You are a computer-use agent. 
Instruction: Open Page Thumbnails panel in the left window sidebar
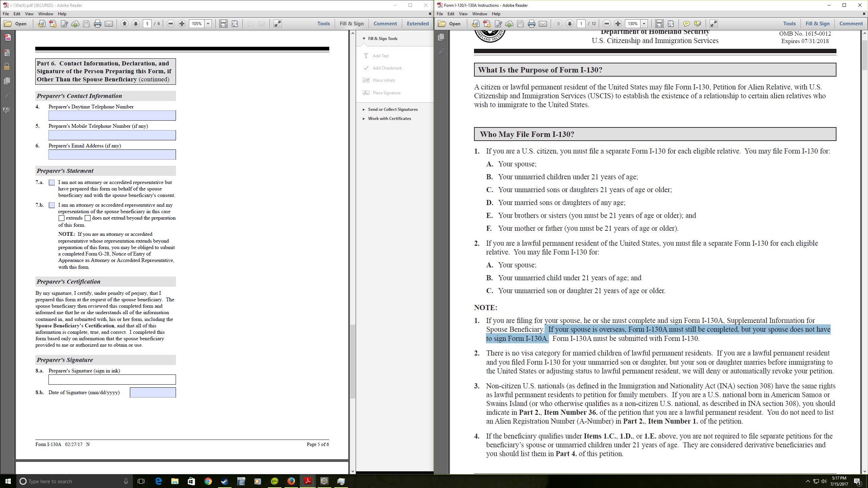tap(7, 81)
